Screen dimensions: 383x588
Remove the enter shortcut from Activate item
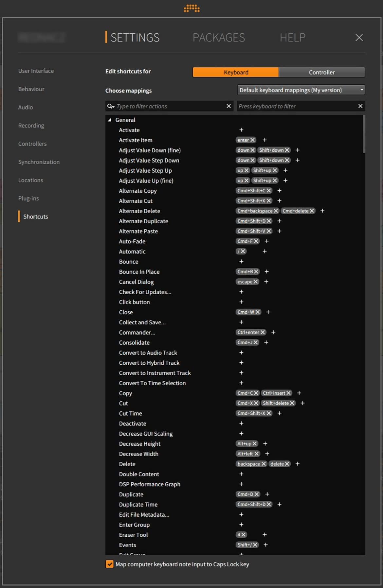(252, 140)
